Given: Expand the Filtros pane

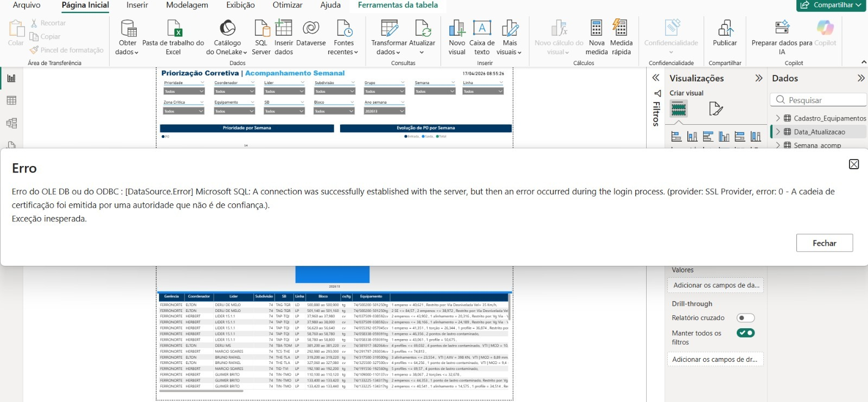Looking at the screenshot, I should click(655, 78).
